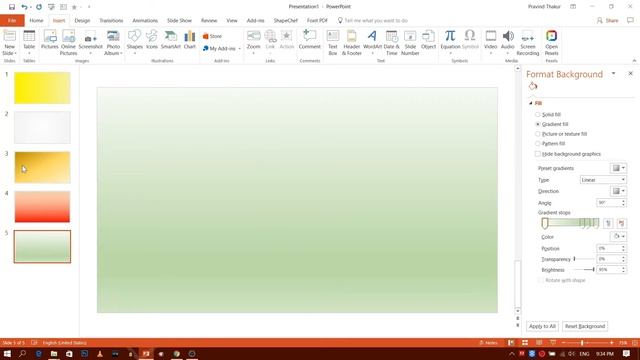Open My Add-ins dropdown
Screen dimensions: 640x360
(x=222, y=48)
